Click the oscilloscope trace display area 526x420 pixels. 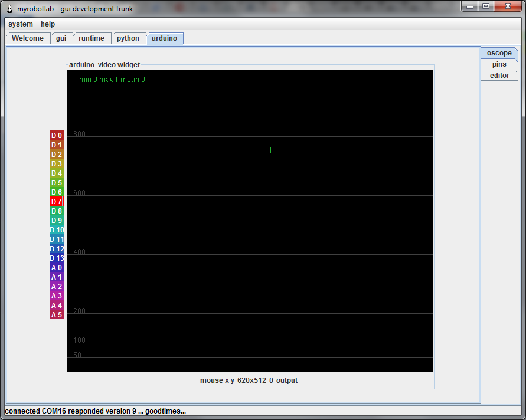pos(250,221)
